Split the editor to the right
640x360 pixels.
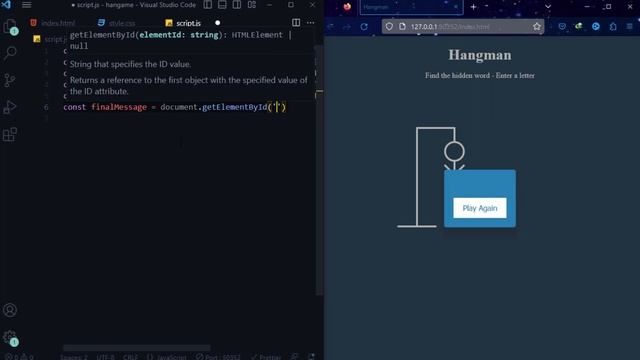click(x=296, y=22)
